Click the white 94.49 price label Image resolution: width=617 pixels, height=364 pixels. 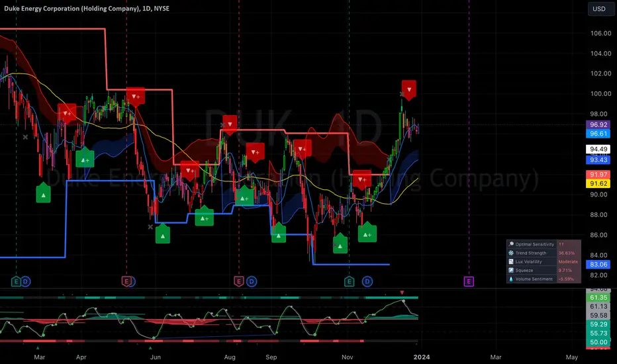coord(598,149)
